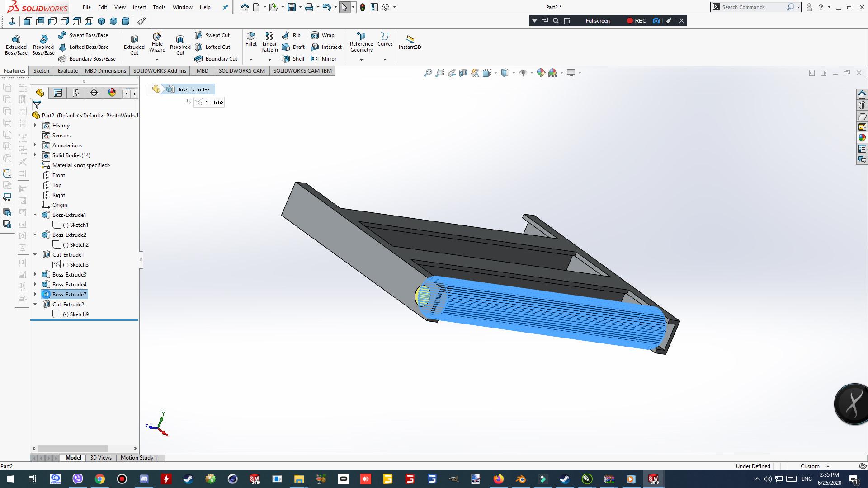Open Linear Pattern dropdown arrow
Image resolution: width=868 pixels, height=488 pixels.
pos(269,60)
